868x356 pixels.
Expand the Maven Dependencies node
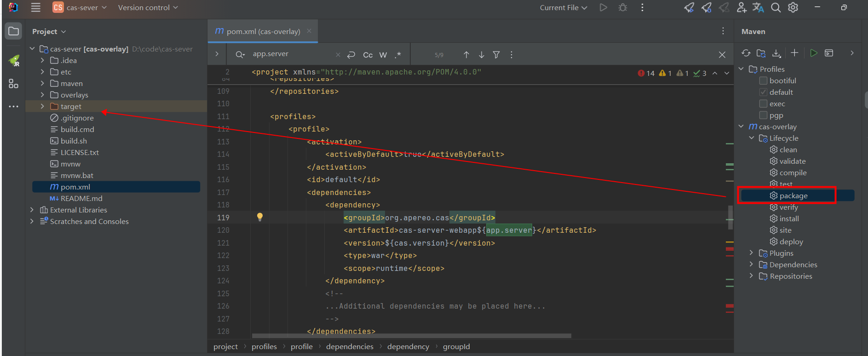(751, 264)
